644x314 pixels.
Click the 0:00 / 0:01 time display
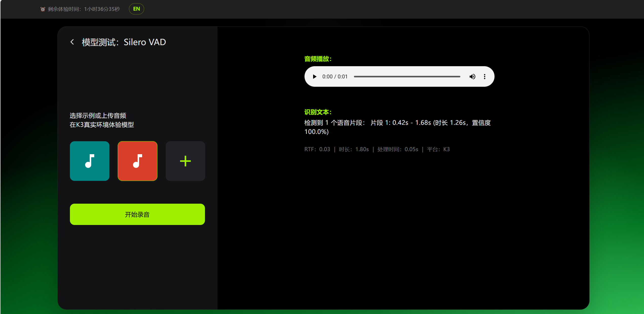335,77
